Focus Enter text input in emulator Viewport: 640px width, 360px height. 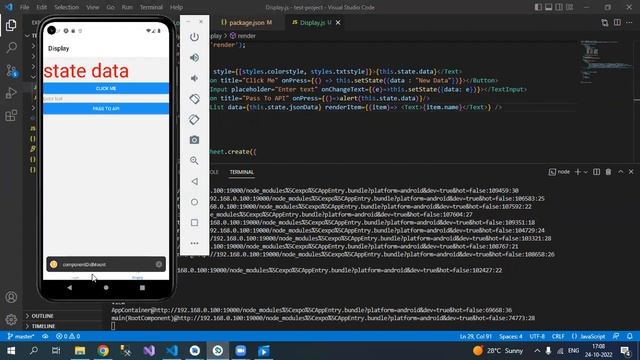(106, 99)
